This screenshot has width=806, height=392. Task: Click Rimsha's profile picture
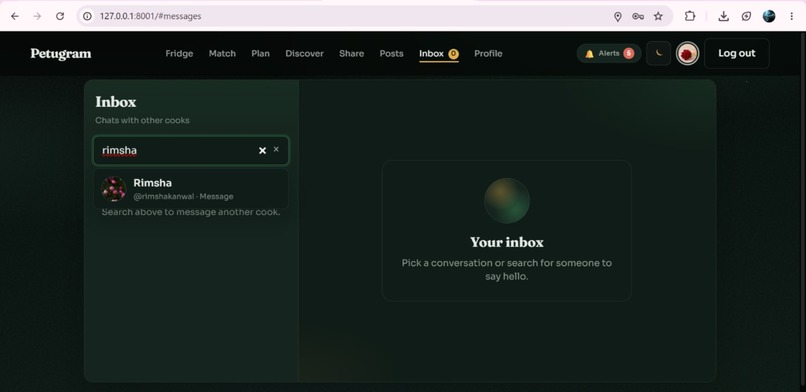pyautogui.click(x=114, y=189)
